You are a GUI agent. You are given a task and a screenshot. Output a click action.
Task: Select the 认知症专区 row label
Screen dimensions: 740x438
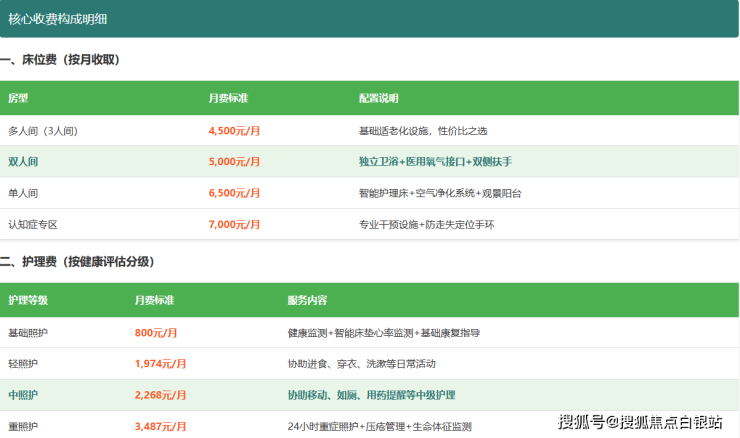click(33, 225)
